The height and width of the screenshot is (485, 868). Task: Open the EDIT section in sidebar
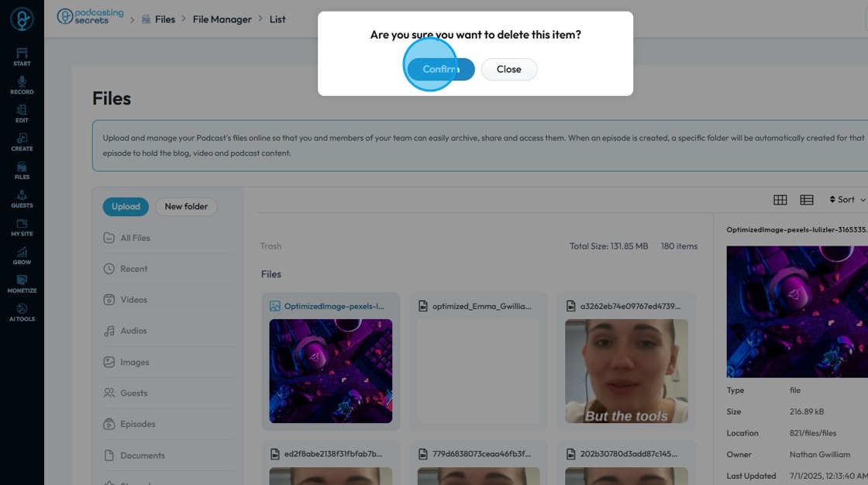pyautogui.click(x=22, y=113)
